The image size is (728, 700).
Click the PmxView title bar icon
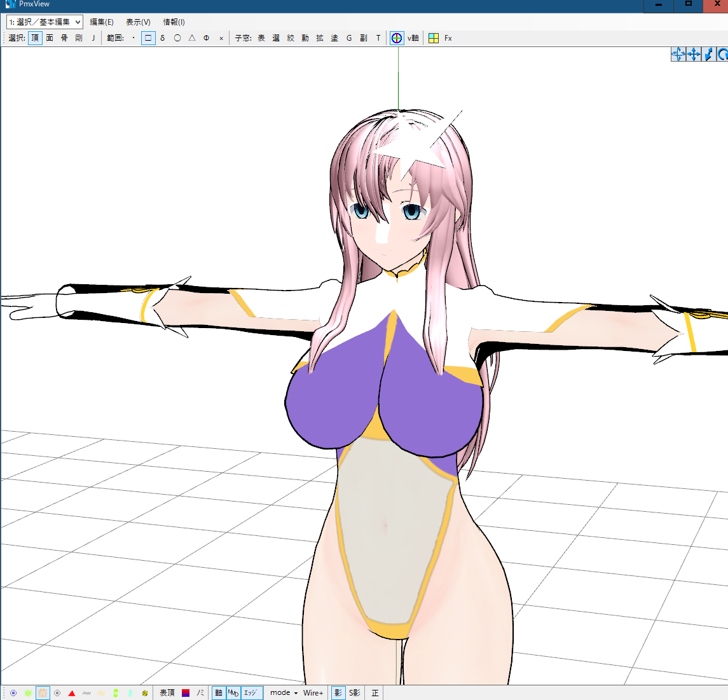10,4
